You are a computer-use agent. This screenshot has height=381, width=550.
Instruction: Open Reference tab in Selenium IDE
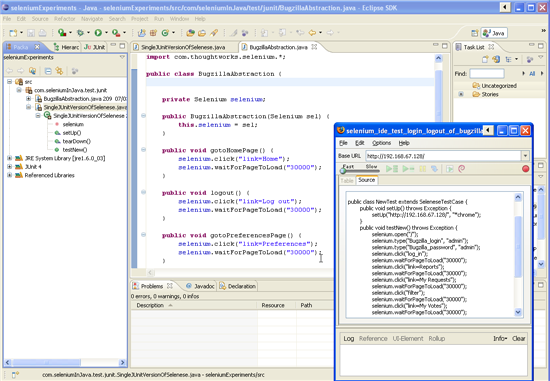pos(373,339)
